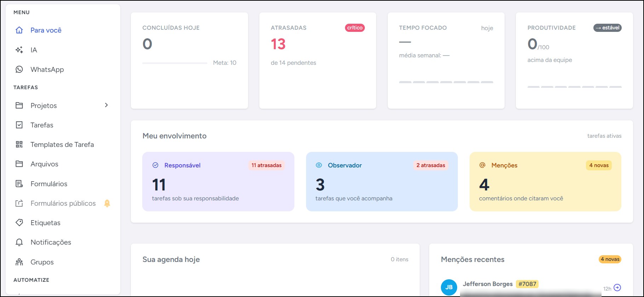Click the 2 atrasadas badge
This screenshot has height=297, width=644.
pos(431,165)
